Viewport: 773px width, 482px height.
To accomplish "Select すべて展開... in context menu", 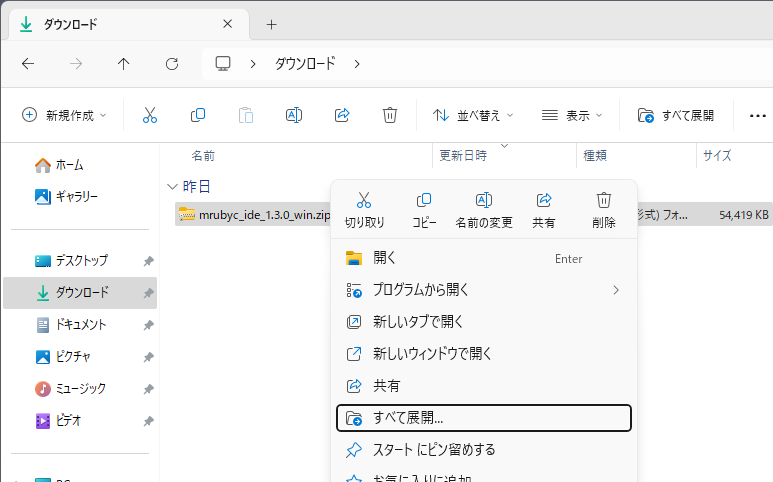I will (484, 418).
